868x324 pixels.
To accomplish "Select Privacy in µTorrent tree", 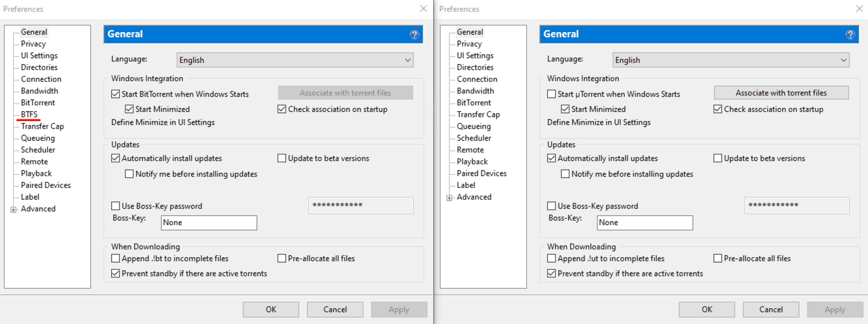I will point(469,44).
